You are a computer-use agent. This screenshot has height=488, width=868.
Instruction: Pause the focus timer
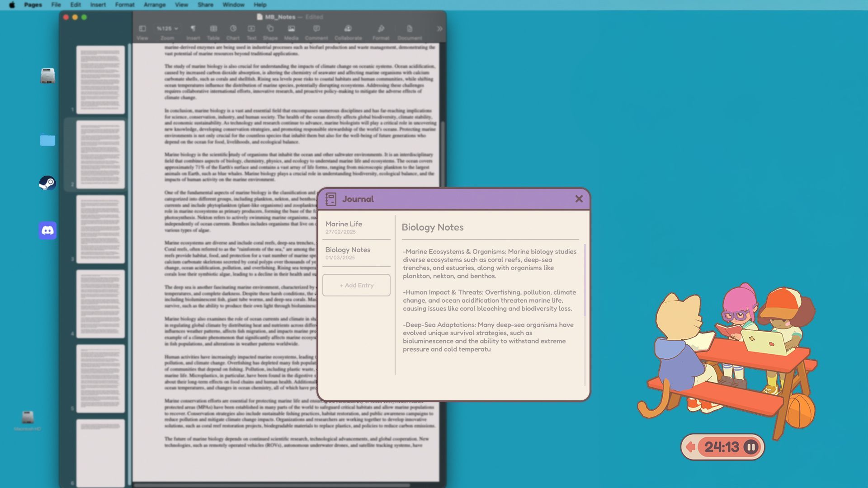point(751,447)
